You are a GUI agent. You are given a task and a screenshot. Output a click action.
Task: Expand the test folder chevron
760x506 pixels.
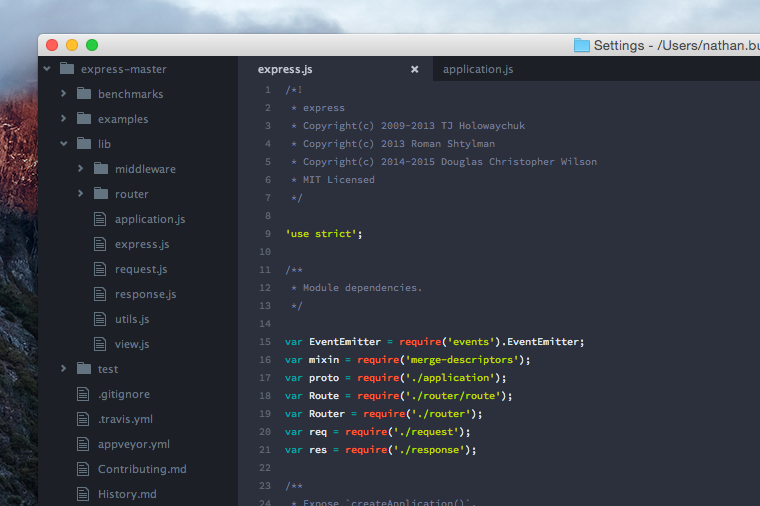tap(63, 369)
